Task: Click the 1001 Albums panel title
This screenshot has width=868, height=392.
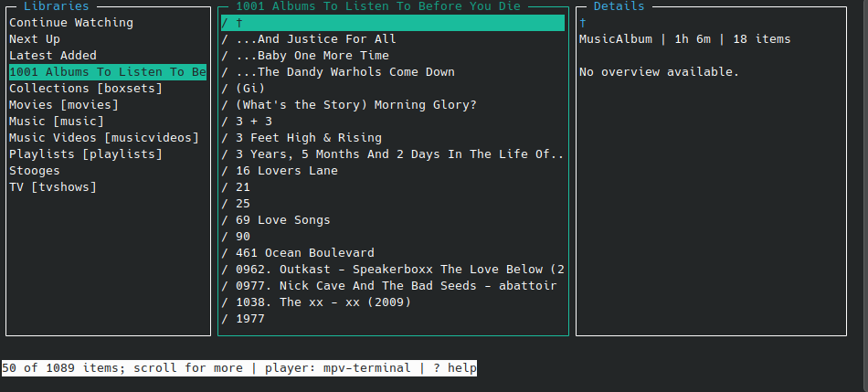Action: click(378, 6)
